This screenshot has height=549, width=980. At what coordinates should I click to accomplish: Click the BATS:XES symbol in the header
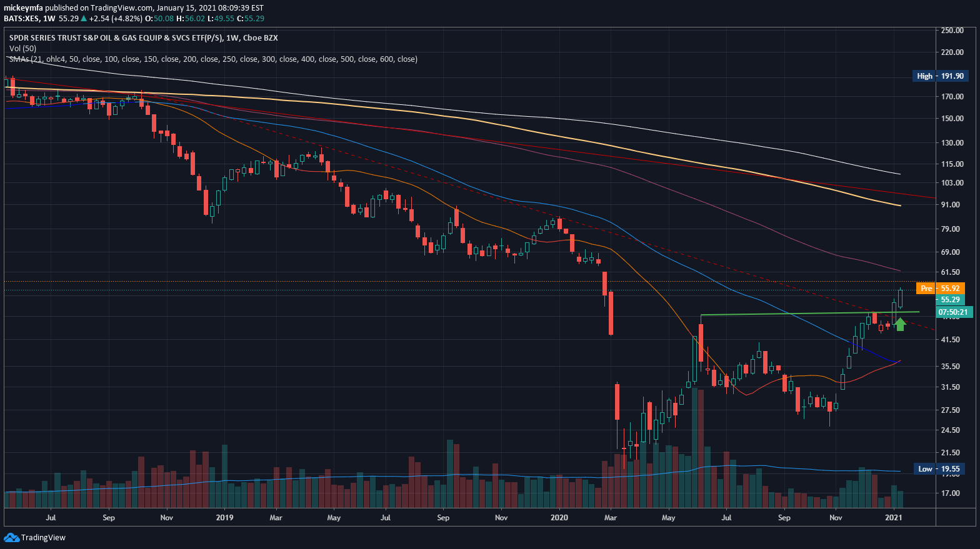click(22, 19)
